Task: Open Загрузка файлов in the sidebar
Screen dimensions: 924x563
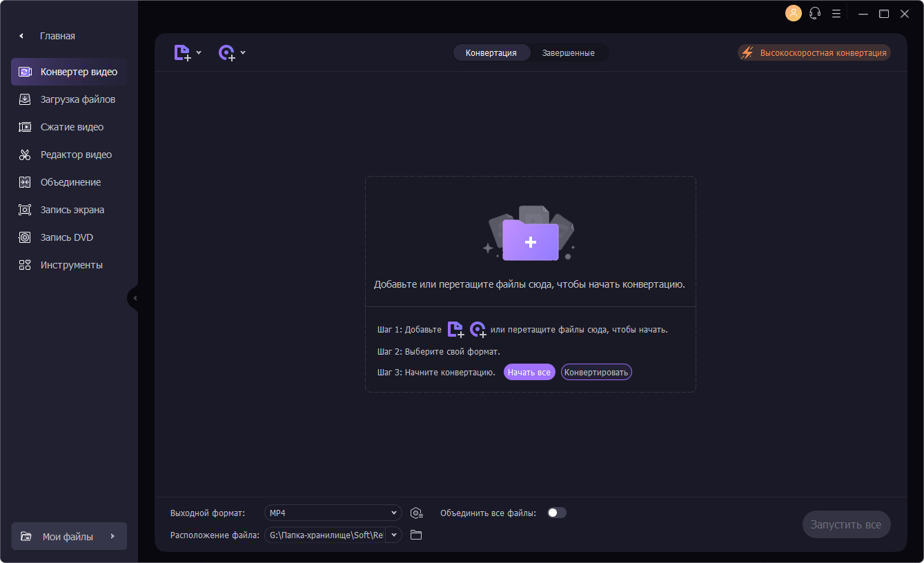Action: click(69, 99)
